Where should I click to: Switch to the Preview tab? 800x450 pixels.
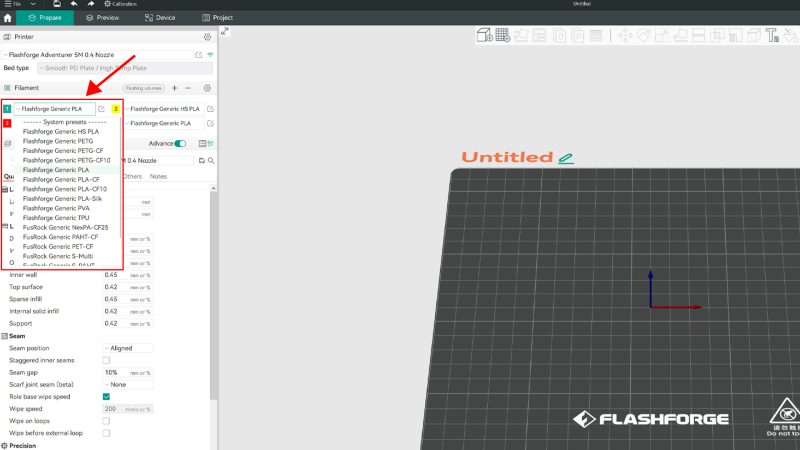103,17
